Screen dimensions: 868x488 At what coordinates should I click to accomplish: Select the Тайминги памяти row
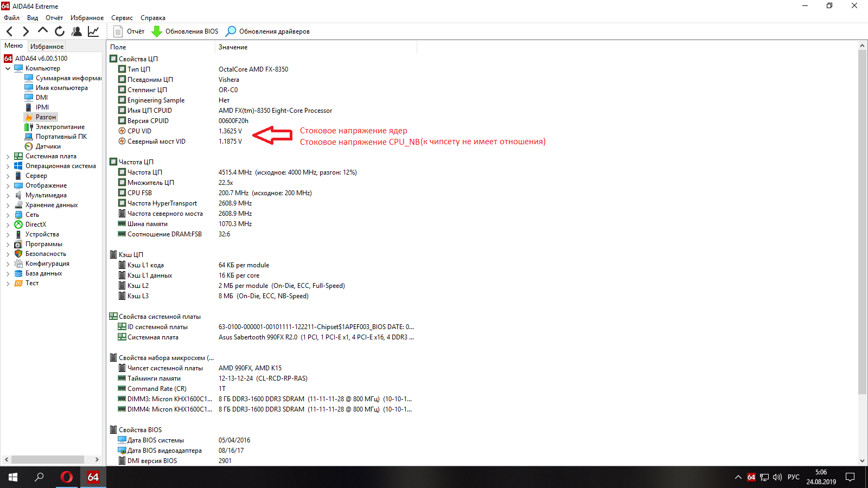click(261, 378)
